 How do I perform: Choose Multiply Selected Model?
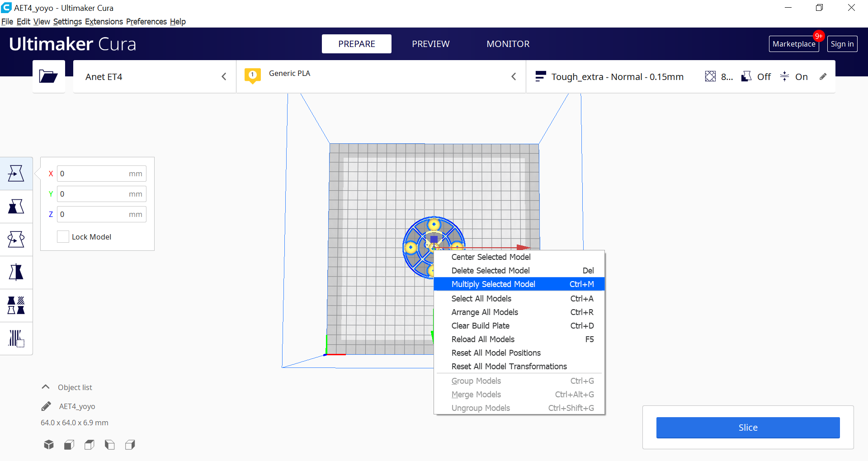(519, 284)
